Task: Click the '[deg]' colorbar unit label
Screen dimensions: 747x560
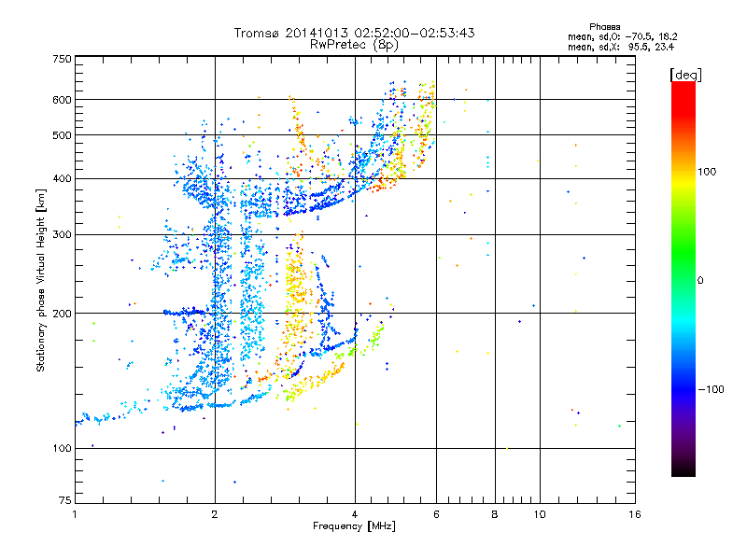Action: (x=685, y=75)
